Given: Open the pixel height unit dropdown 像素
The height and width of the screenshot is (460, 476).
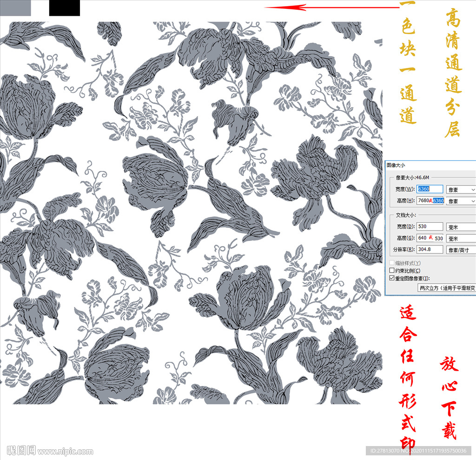Looking at the screenshot, I should tap(461, 201).
